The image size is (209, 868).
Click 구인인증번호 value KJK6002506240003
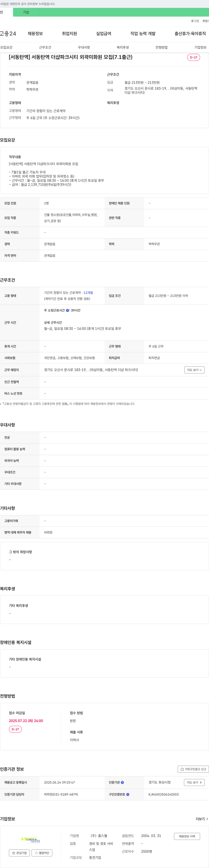[x=164, y=794]
